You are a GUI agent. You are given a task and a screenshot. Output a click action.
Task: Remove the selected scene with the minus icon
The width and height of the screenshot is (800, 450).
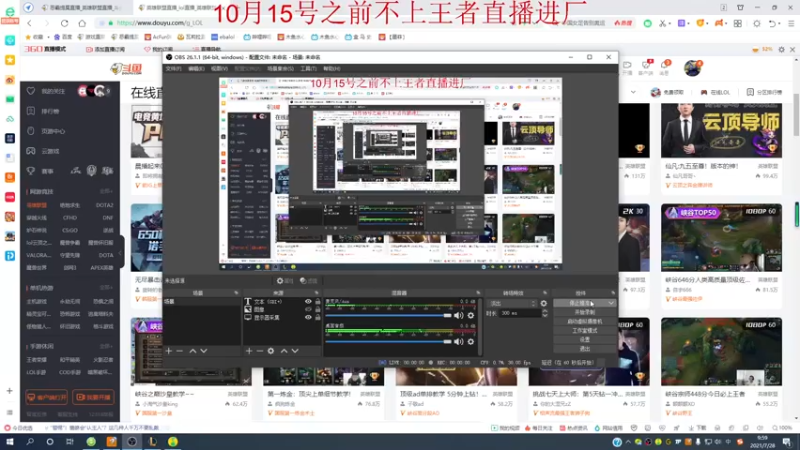point(180,351)
